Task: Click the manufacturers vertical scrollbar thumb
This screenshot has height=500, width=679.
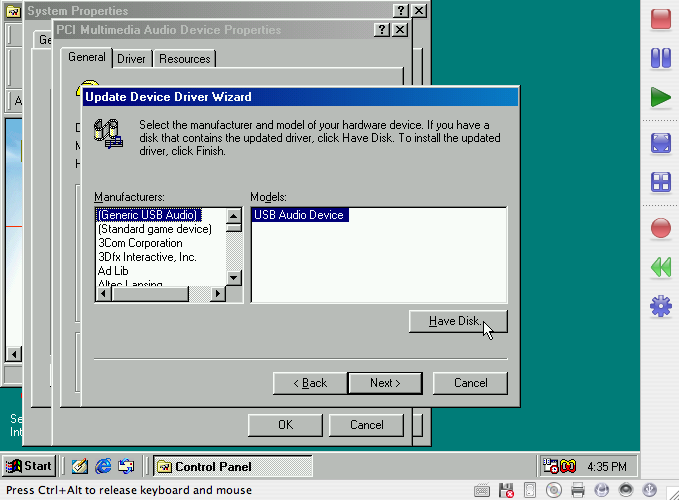Action: tap(234, 228)
